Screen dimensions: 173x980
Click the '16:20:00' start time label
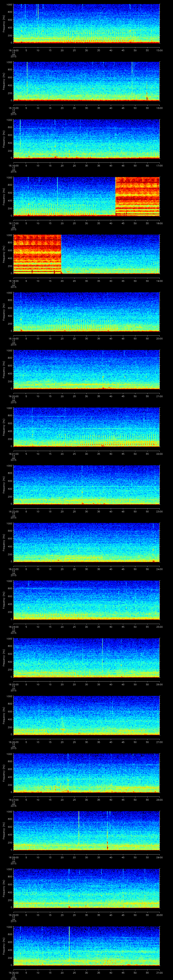(13, 396)
